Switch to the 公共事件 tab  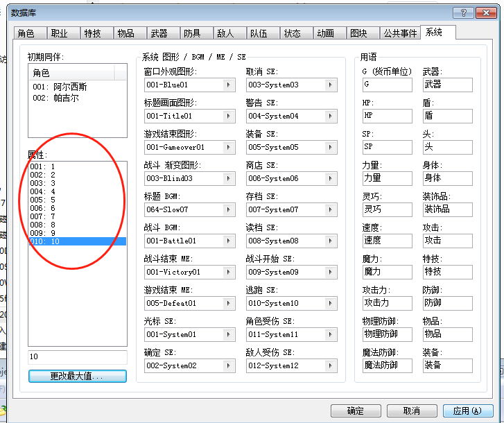400,33
